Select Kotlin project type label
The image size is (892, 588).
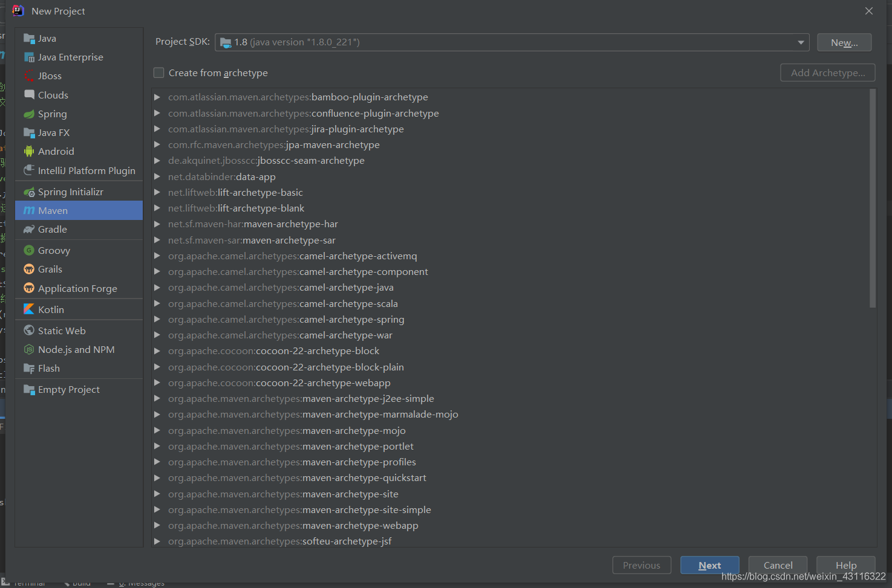[x=51, y=309]
